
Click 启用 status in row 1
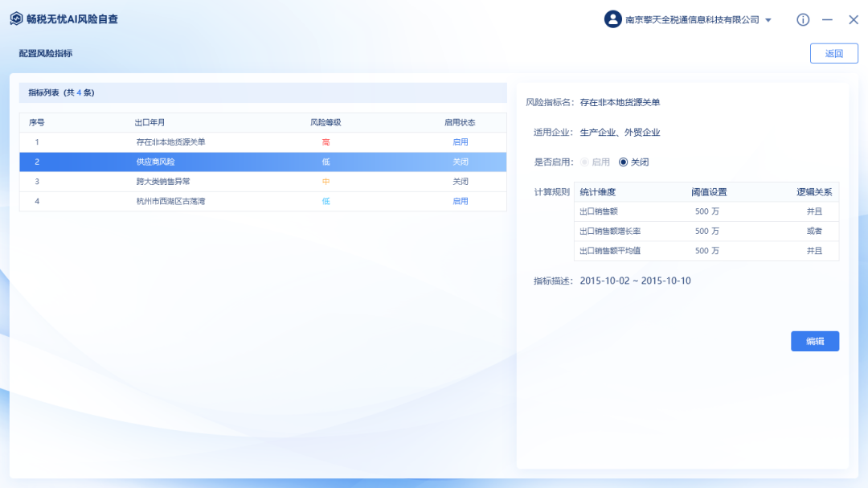pos(460,142)
